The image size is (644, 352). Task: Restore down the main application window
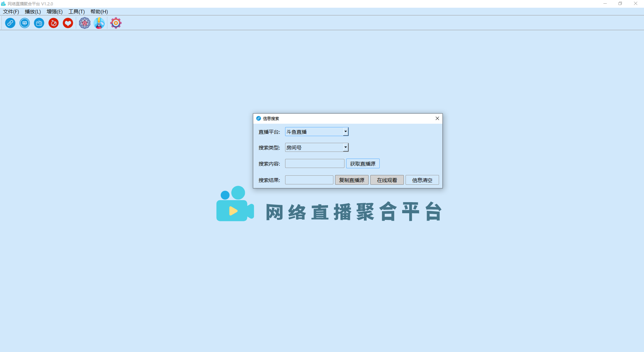coord(620,4)
